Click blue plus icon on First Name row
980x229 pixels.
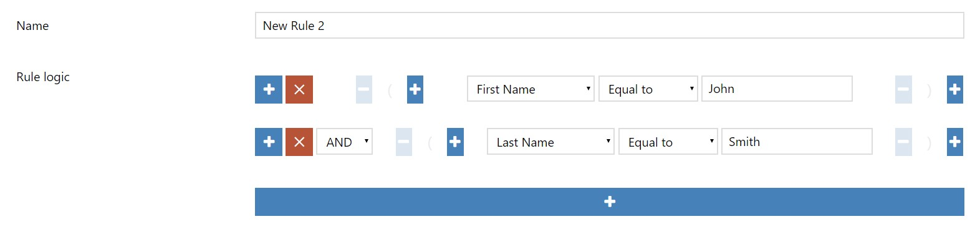(x=269, y=89)
